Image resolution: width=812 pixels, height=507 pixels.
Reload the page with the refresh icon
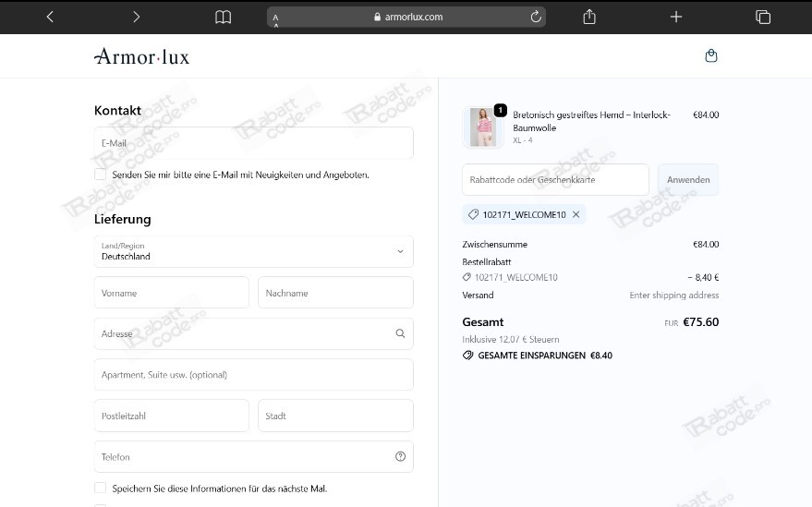[x=536, y=17]
